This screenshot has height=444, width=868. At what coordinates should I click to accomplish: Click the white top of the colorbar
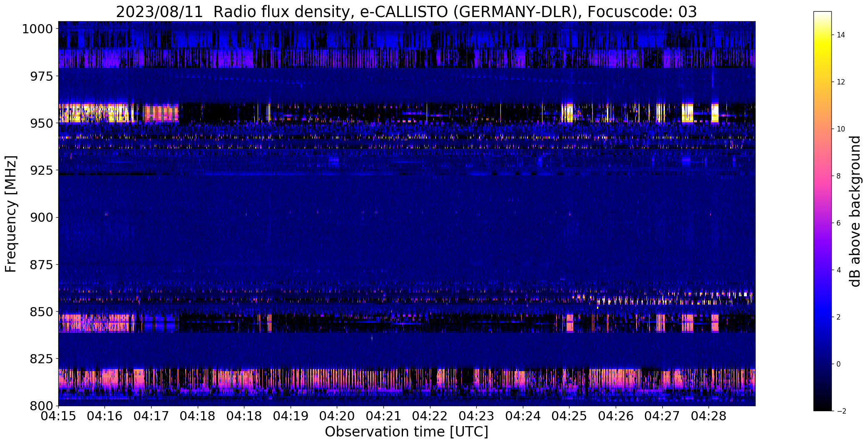(x=822, y=17)
